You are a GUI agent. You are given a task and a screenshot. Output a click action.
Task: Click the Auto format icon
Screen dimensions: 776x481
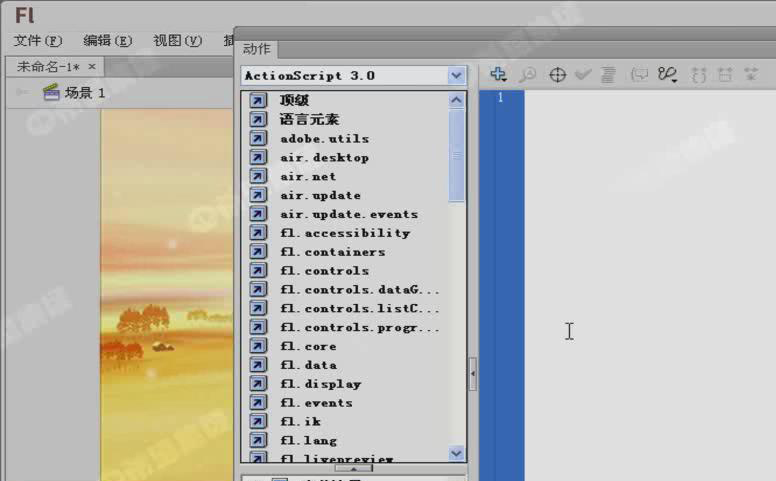click(x=608, y=75)
